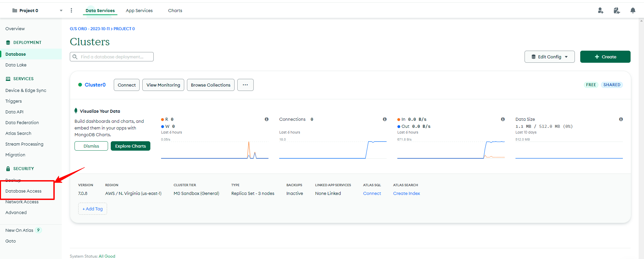644x259 pixels.
Task: Click info icon for Data Size chart
Action: 621,119
